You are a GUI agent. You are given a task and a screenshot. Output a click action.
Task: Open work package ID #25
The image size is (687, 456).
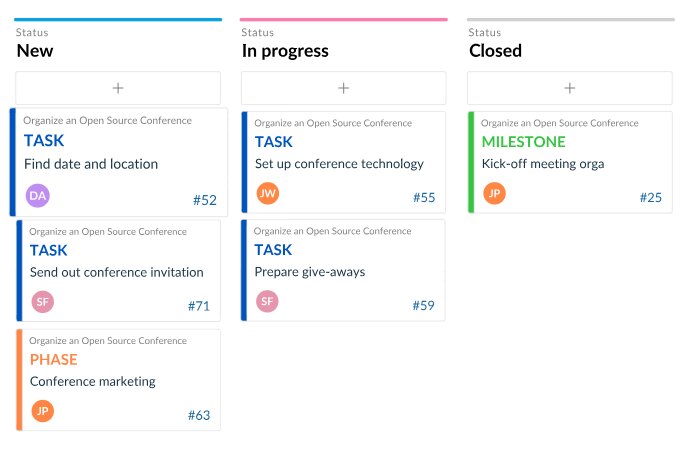(651, 198)
